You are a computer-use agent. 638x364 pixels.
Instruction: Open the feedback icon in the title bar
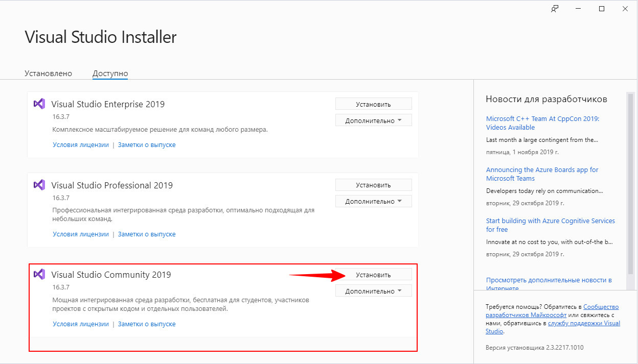coord(555,9)
